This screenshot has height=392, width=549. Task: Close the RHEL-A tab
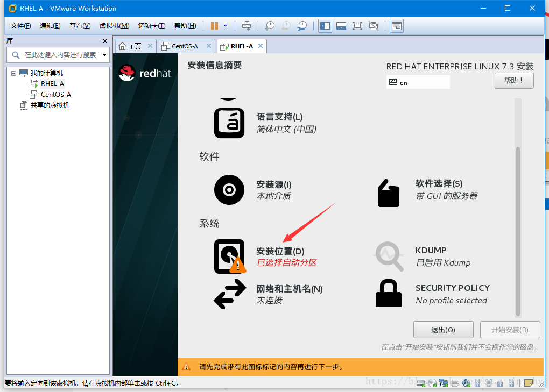coord(260,46)
